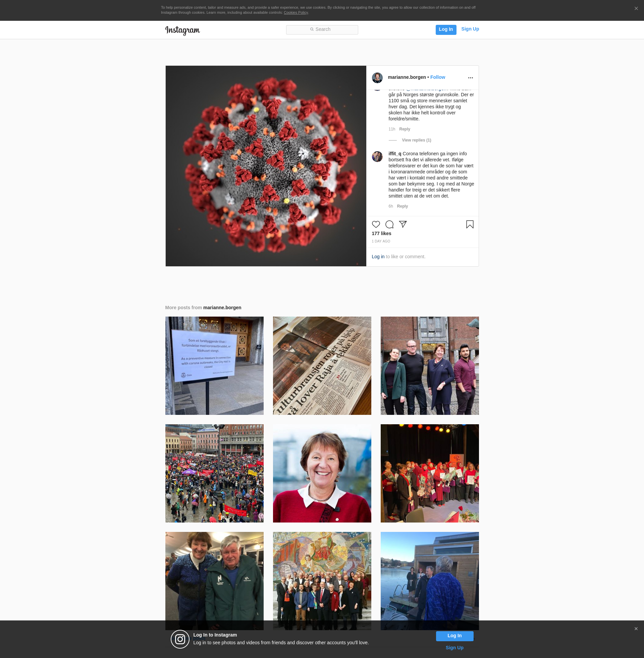Reply to the iffit_q comment
The height and width of the screenshot is (658, 644).
click(402, 206)
